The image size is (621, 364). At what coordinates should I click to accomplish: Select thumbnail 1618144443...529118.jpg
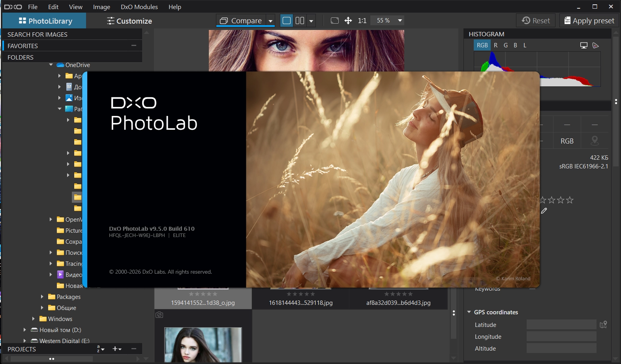(x=301, y=299)
